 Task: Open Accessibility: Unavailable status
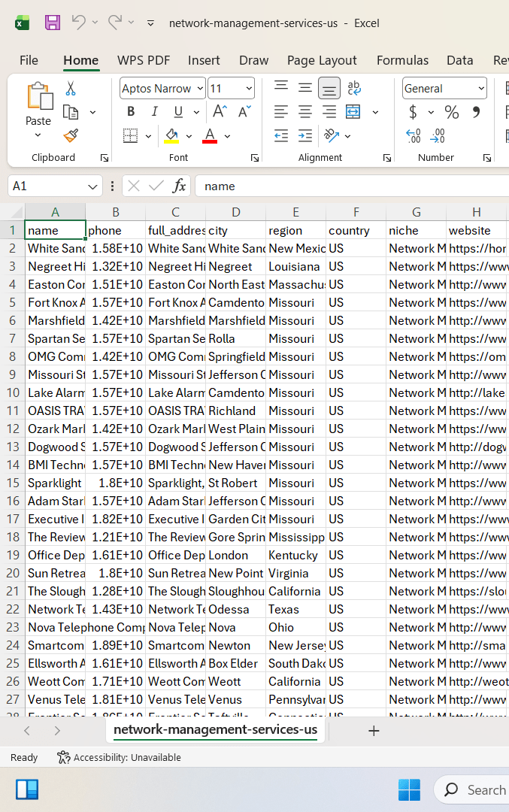pos(119,758)
